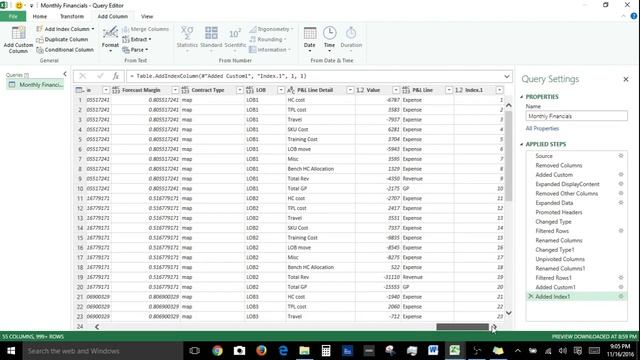
Task: Switch to the Home tab
Action: pos(40,16)
